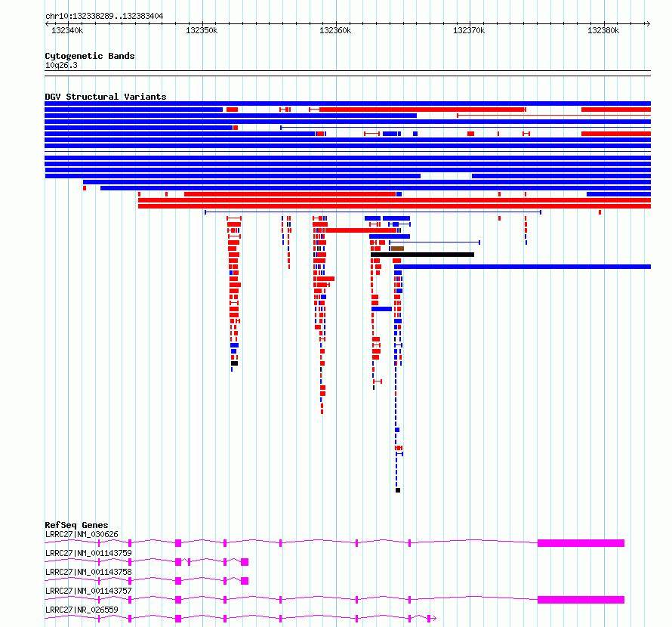Click the chr10:132338289..132383404 region label
Viewport: 672px width, 627px height.
pos(104,16)
